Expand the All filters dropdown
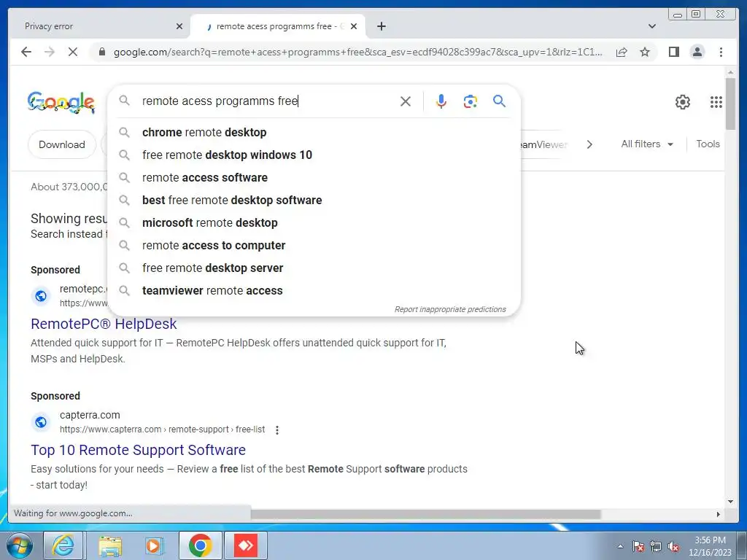This screenshot has height=560, width=747. 647,144
